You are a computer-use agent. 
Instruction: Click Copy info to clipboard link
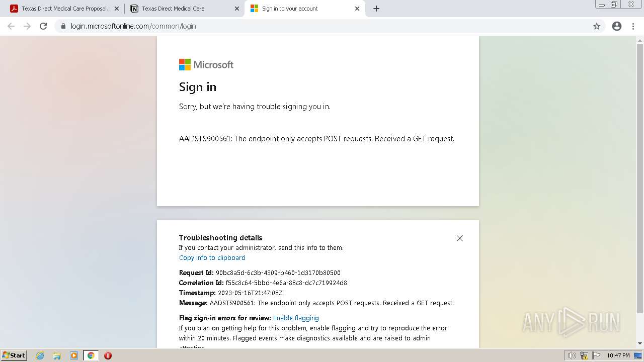(212, 257)
